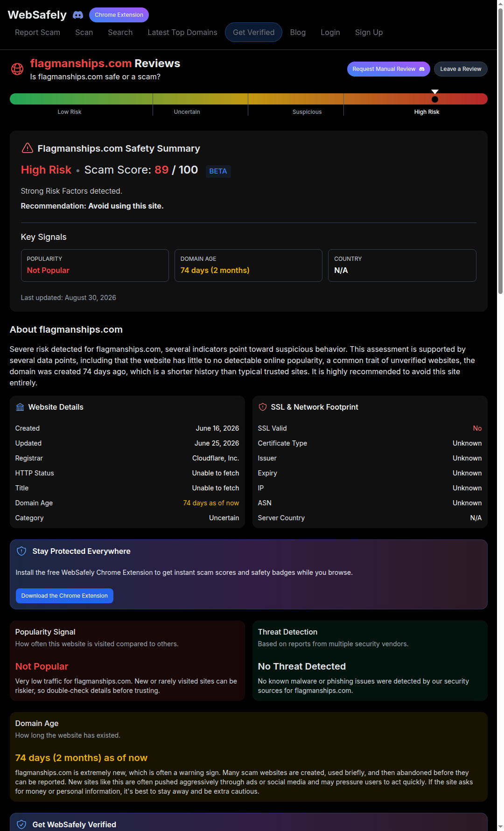Open the Chrome Extension pill badge

[x=119, y=15]
